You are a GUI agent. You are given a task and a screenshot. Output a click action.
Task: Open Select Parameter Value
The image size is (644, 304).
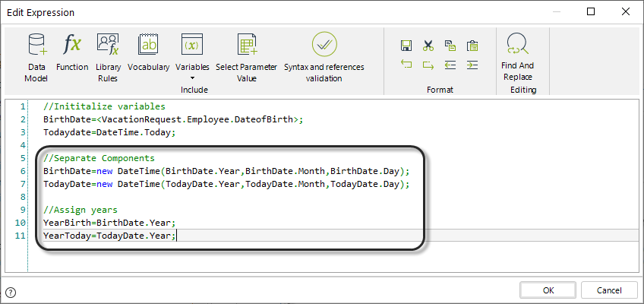[246, 57]
